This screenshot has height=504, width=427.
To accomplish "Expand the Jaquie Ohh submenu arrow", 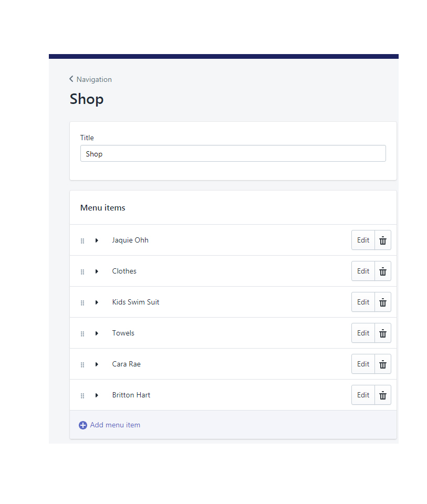I will [97, 240].
